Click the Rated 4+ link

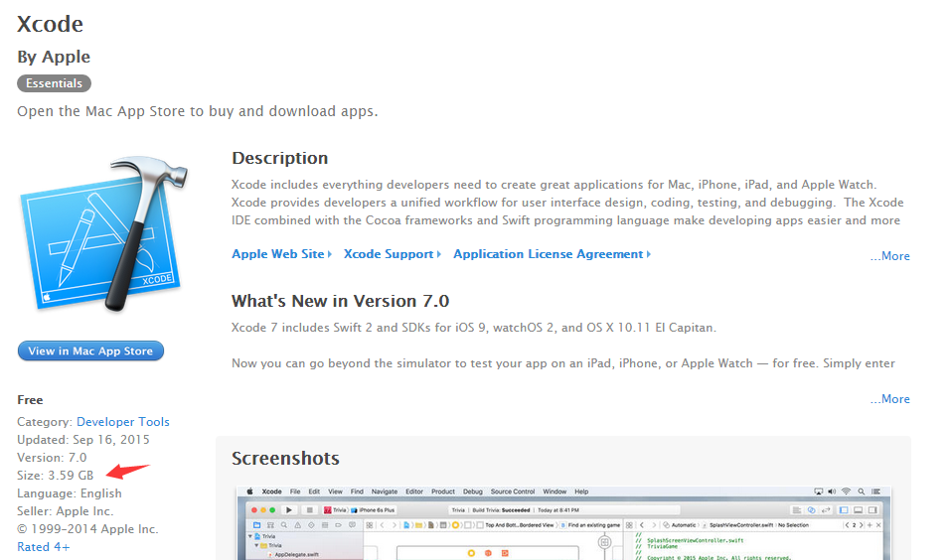pos(43,547)
